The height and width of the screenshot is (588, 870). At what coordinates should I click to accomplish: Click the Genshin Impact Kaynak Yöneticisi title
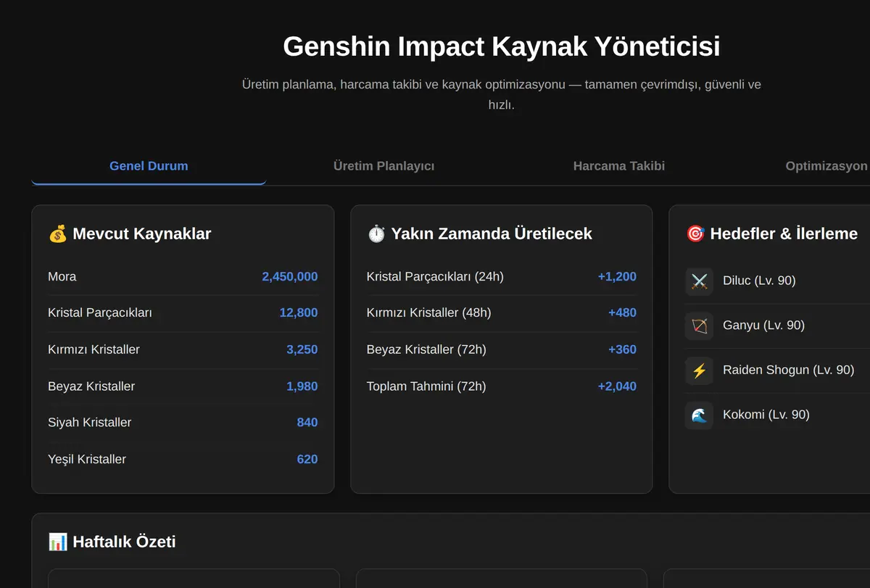click(502, 46)
